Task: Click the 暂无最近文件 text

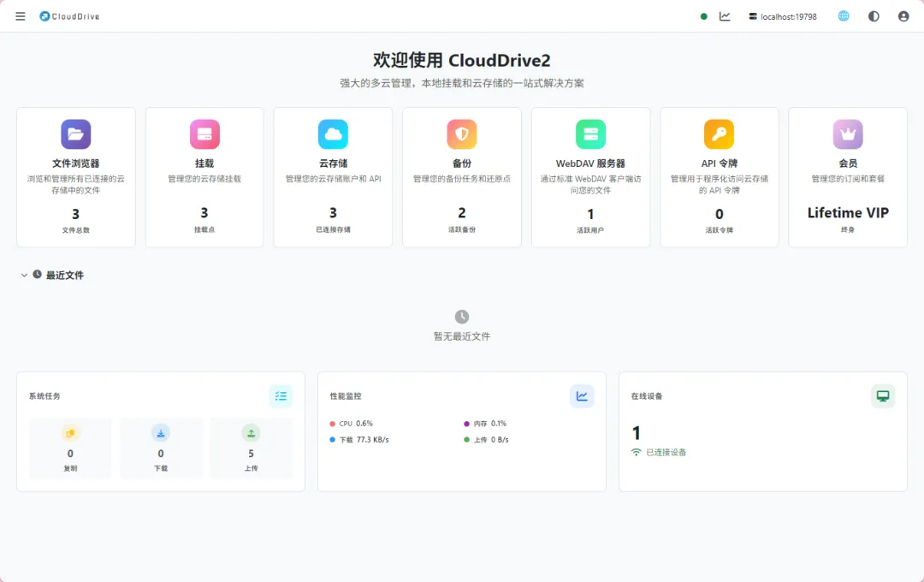Action: coord(462,336)
